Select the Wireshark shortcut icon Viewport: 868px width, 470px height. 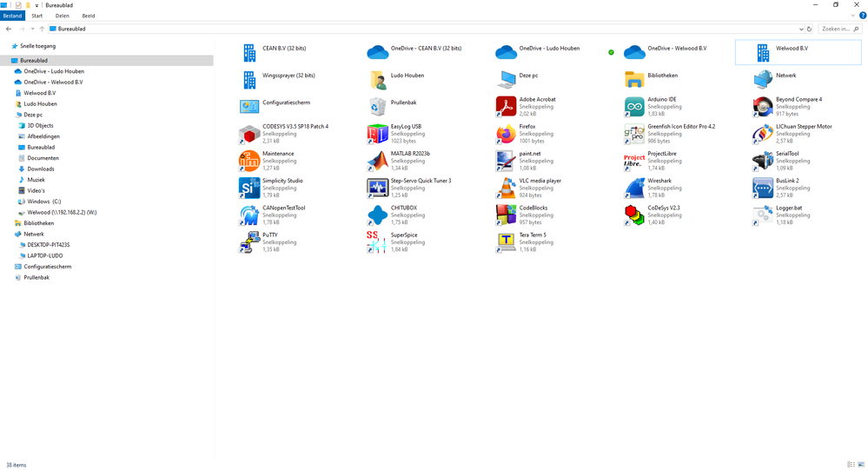pyautogui.click(x=634, y=188)
